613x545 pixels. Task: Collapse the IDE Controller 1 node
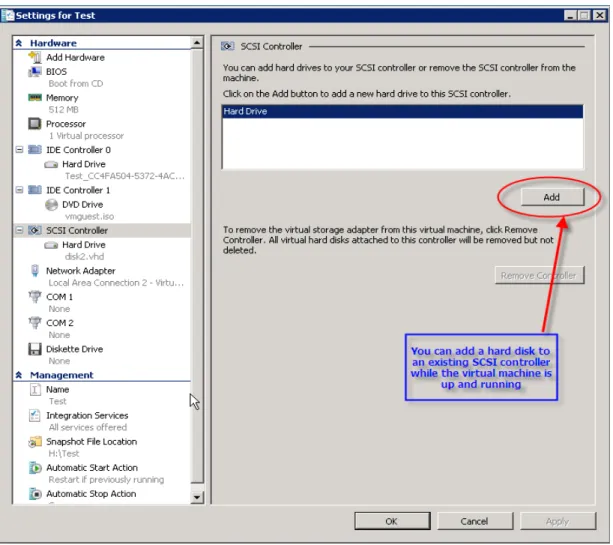[19, 190]
